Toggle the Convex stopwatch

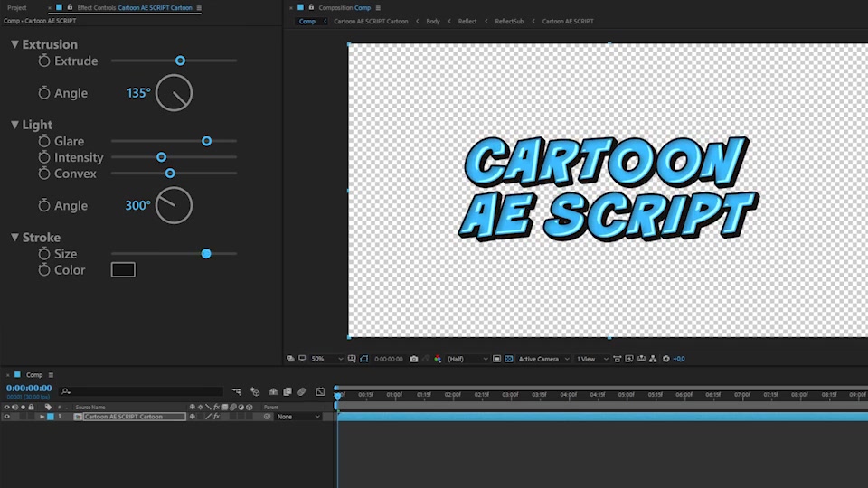coord(44,174)
